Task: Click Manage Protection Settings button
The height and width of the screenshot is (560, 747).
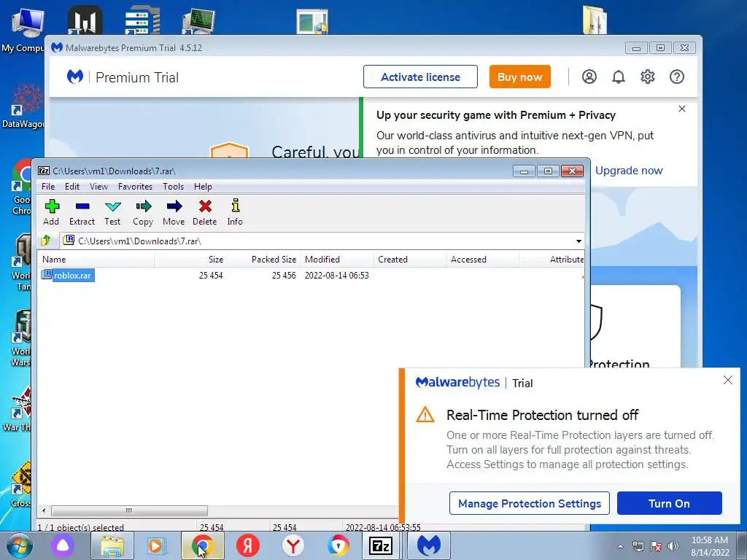Action: (530, 503)
